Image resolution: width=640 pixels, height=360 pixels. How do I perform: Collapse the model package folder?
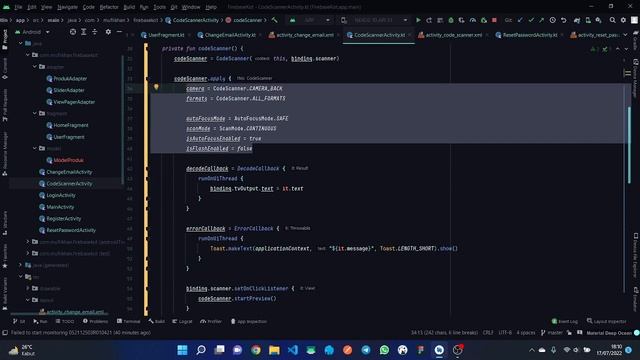coord(35,148)
